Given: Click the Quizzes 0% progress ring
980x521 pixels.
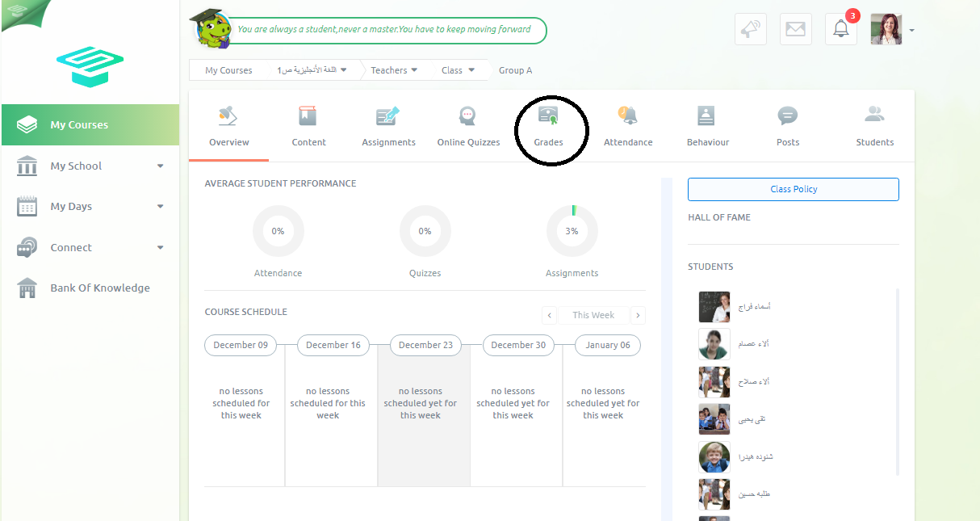Looking at the screenshot, I should coord(425,231).
